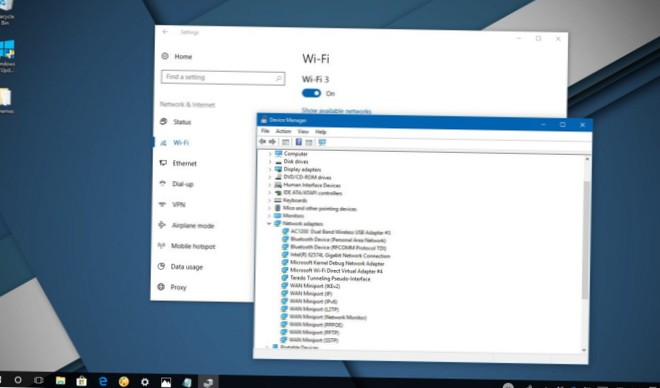
Task: Open the Help menu in Device Manager
Action: point(321,132)
